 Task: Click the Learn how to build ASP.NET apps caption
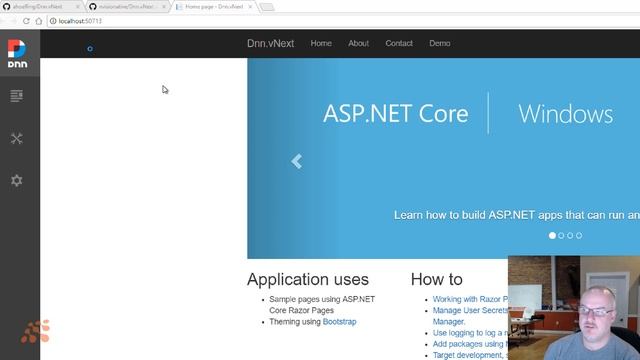tap(517, 215)
